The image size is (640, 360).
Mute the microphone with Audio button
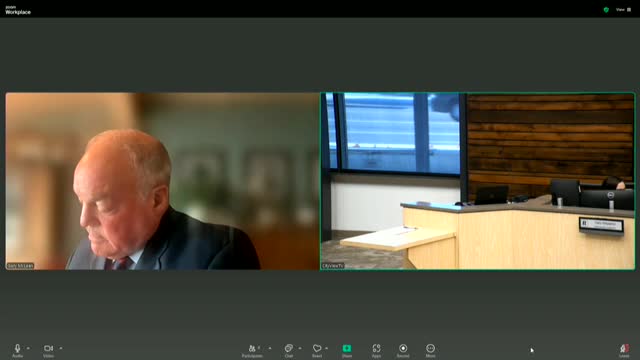tap(17, 350)
